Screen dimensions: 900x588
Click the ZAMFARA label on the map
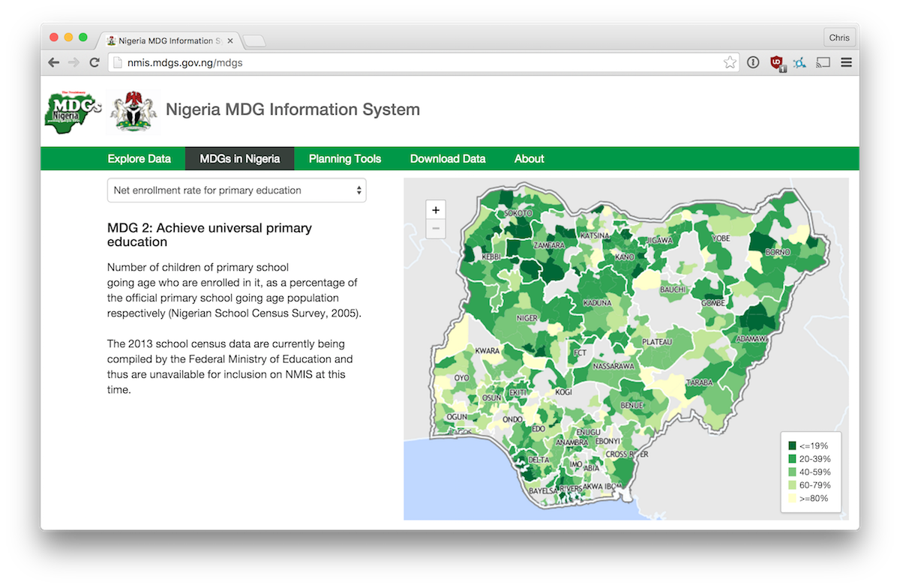pos(549,245)
